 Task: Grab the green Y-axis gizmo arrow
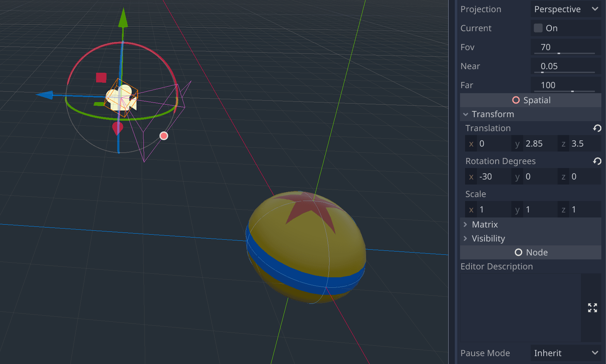123,18
